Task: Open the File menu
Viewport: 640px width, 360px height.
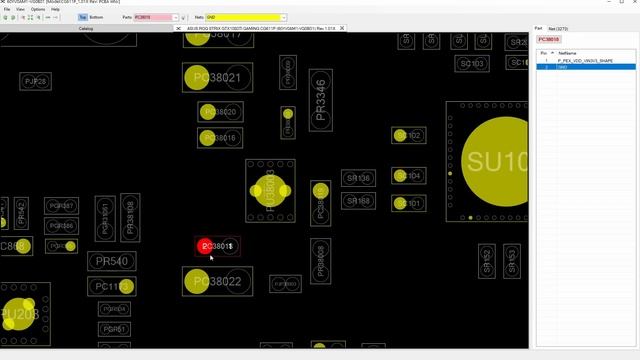Action: click(7, 9)
